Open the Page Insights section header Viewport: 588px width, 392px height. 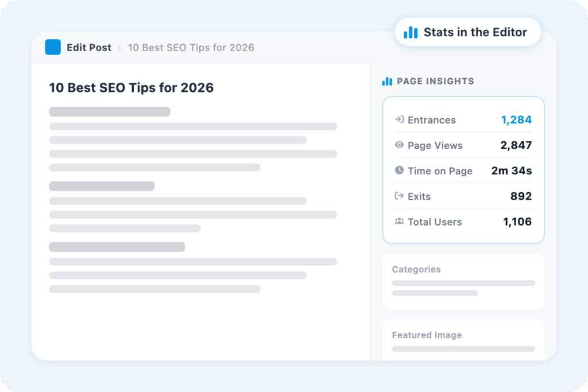(435, 81)
